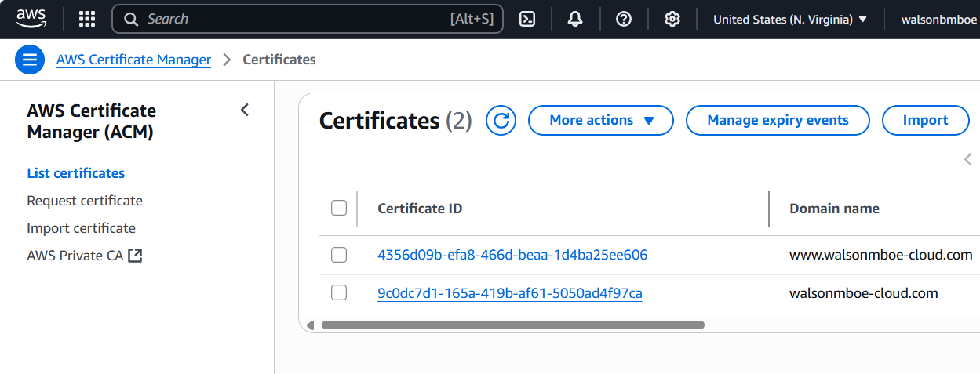Screen dimensions: 980x374
Task: Open the More actions dropdown
Action: click(601, 121)
